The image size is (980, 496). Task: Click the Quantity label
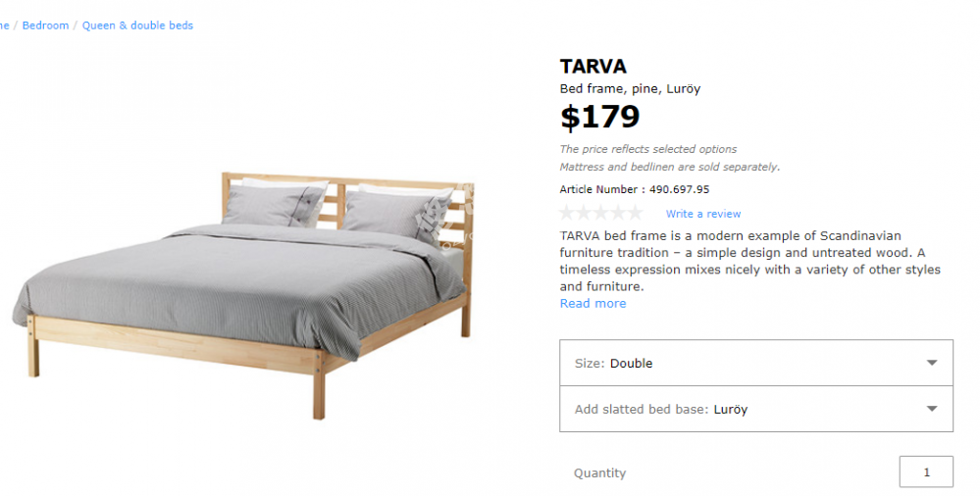point(599,473)
